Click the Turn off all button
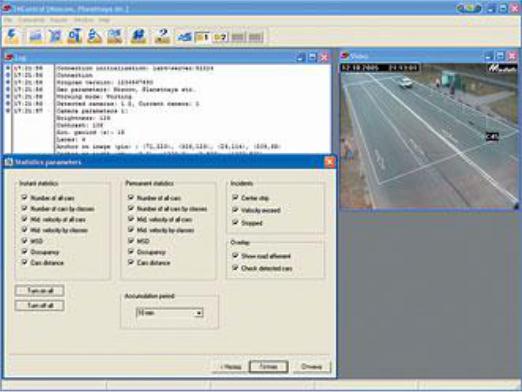 click(x=40, y=305)
